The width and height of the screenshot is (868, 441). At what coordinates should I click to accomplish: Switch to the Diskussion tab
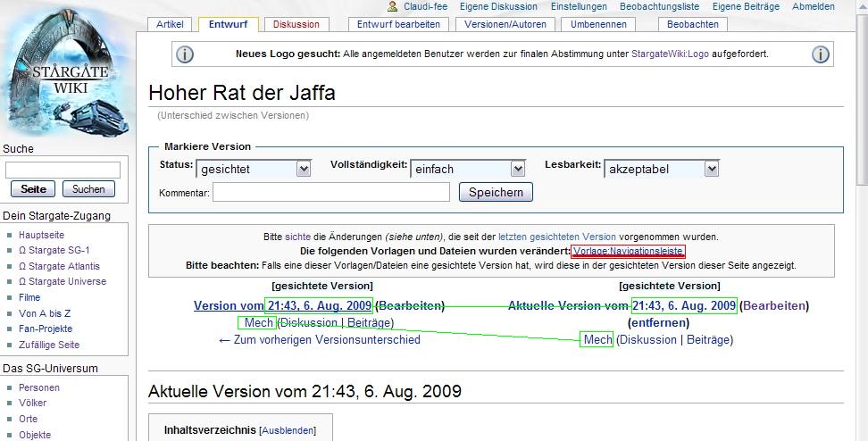pos(296,25)
